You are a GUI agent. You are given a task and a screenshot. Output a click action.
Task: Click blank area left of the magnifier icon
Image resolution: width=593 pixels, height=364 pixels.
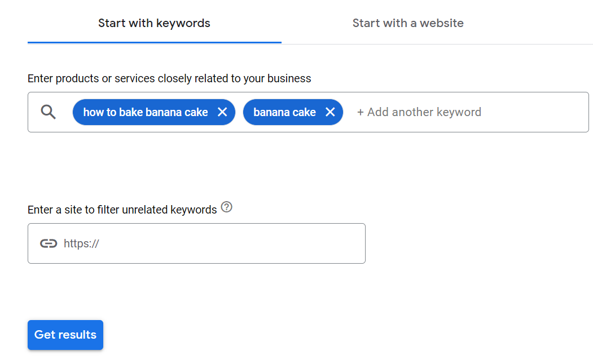click(34, 112)
